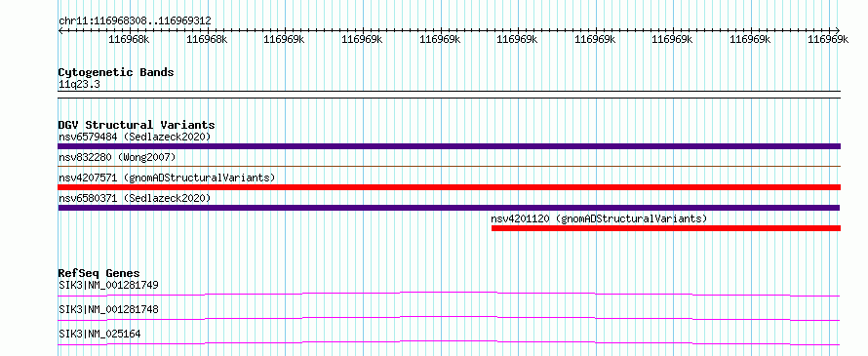
Task: Click the 11q23.3 cytogenetic band bar
Action: pyautogui.click(x=449, y=95)
